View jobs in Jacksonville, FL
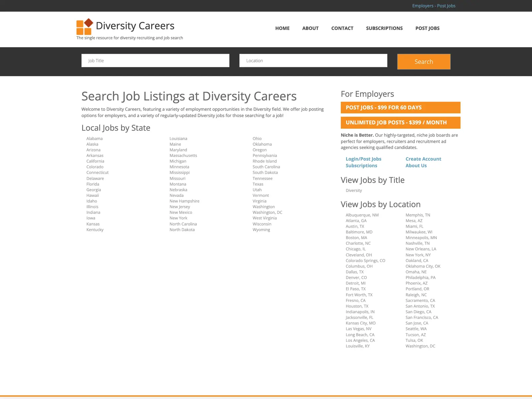Viewport: 532px width, 399px height. (x=359, y=318)
